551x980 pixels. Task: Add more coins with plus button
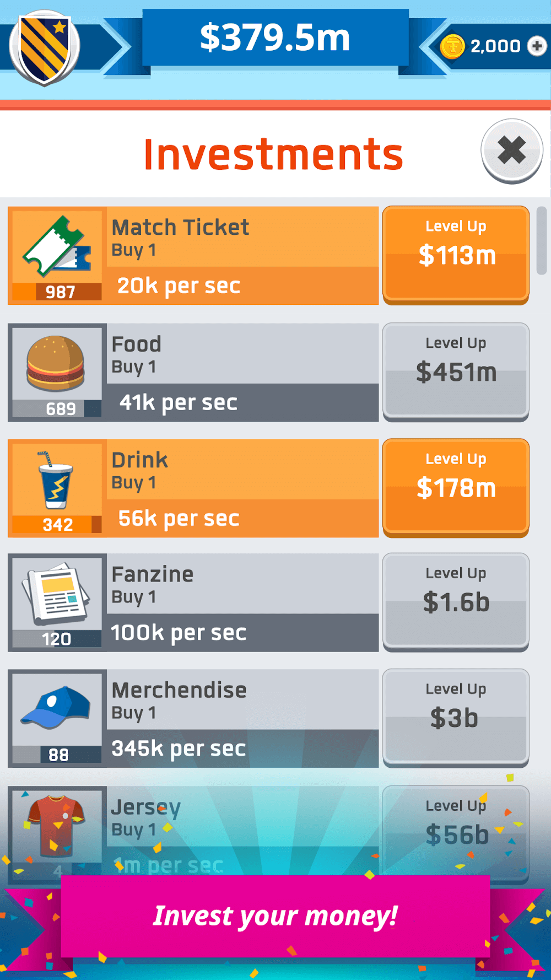pos(537,46)
